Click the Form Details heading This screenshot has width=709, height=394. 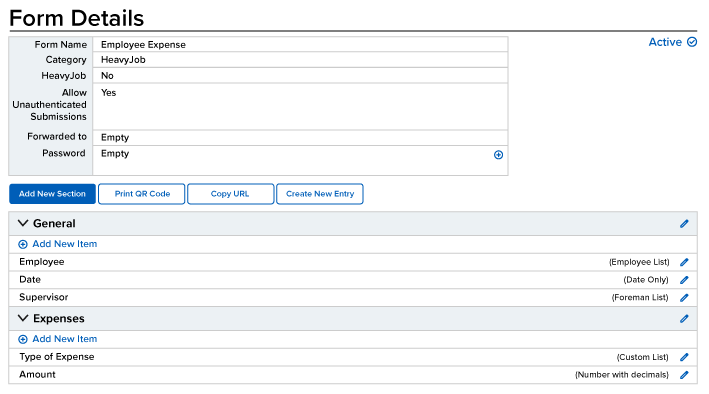76,18
